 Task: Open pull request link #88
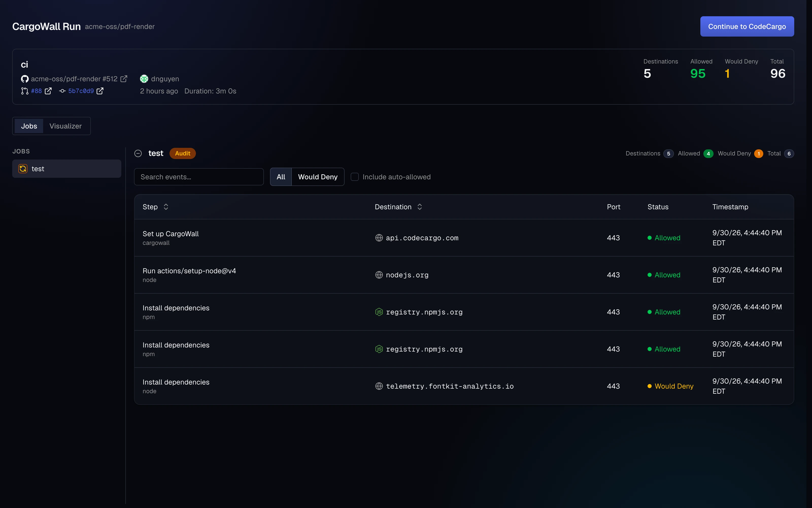pyautogui.click(x=36, y=91)
